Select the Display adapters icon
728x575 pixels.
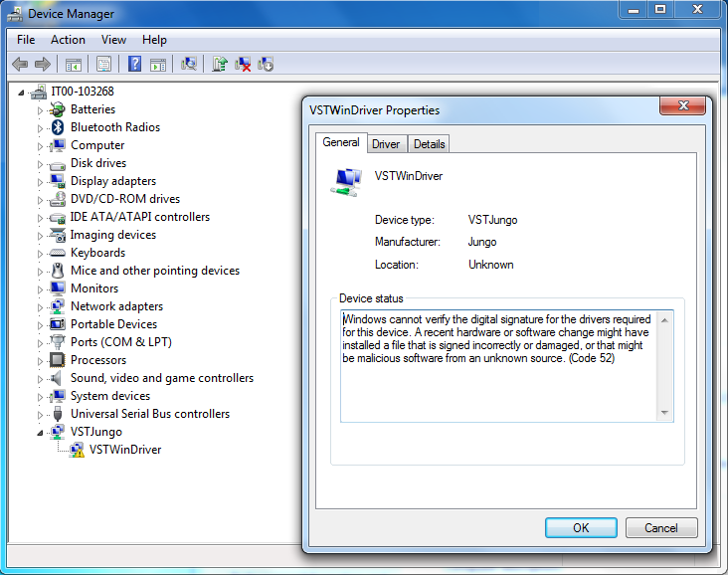58,181
